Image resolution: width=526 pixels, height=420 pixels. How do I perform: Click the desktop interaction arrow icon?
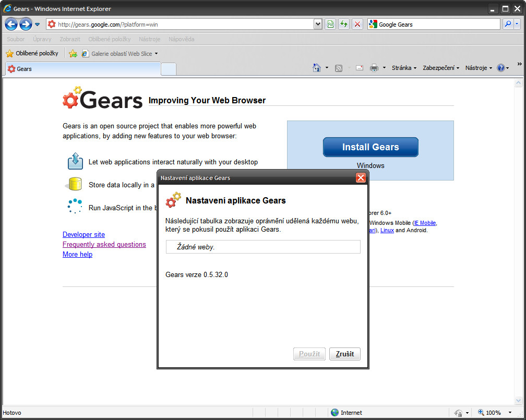tap(75, 161)
